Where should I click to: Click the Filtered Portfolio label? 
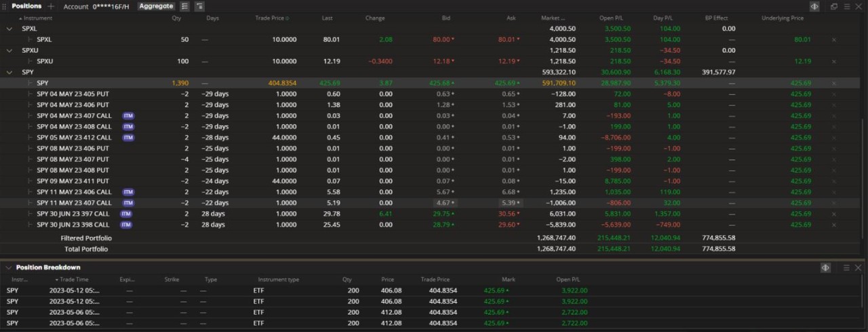(86, 238)
